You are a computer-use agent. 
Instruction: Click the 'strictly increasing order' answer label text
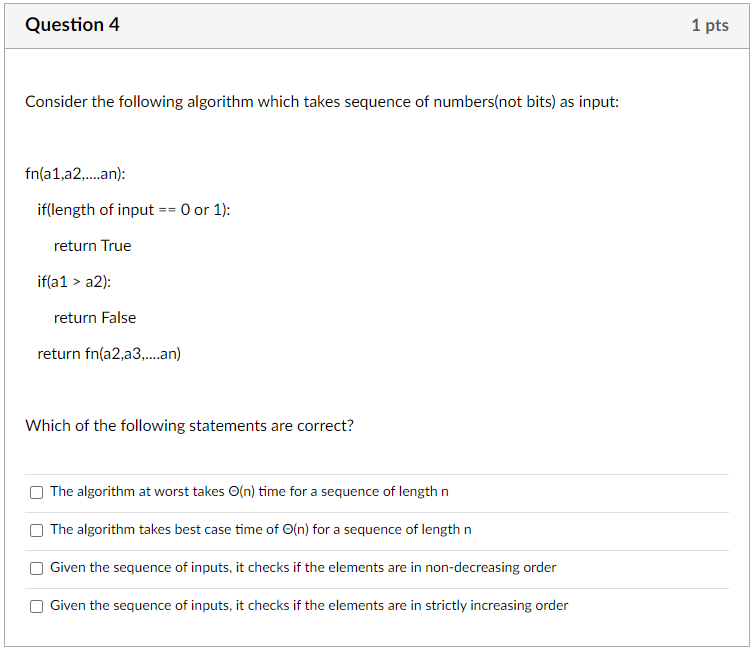pos(309,605)
